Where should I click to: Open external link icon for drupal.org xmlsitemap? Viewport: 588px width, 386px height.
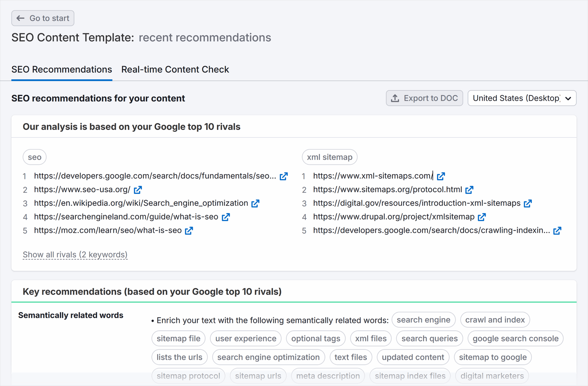tap(482, 217)
